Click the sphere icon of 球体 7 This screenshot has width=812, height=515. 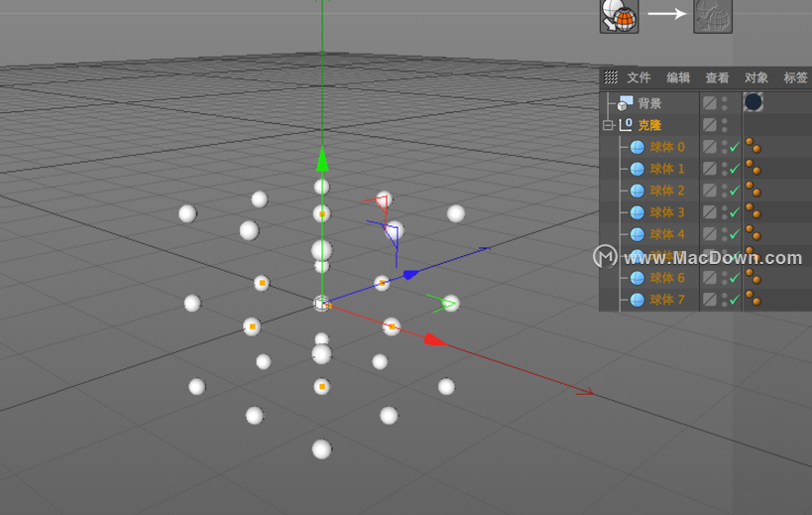click(x=638, y=300)
